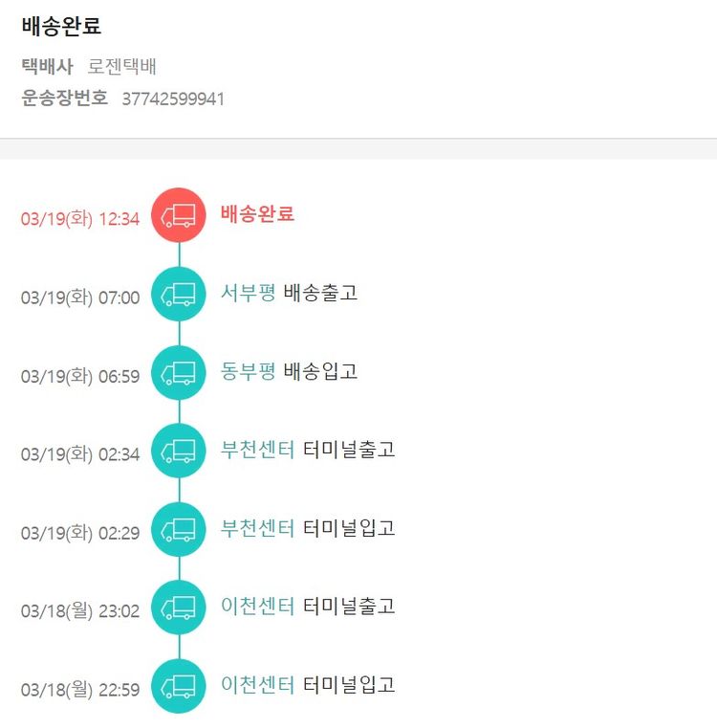The width and height of the screenshot is (717, 728).
Task: Select 이천센터 in the 터미널출고 row
Action: 257,607
